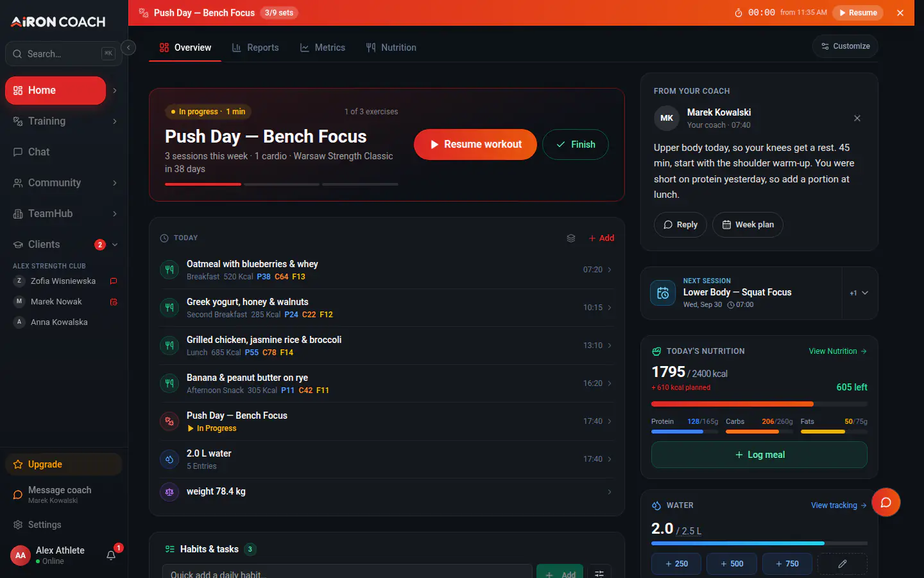Viewport: 924px width, 578px height.
Task: Expand the Home submenu chevron
Action: click(x=115, y=91)
